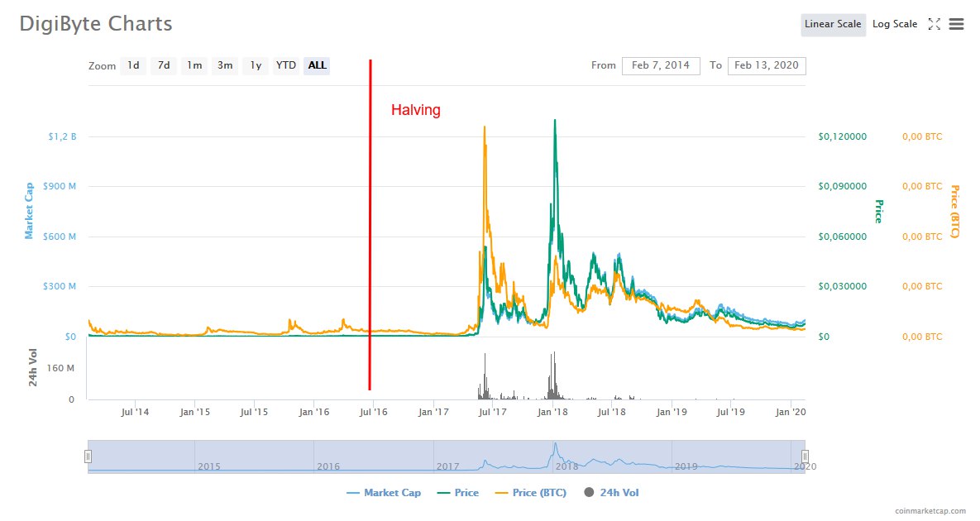Switch to Log Scale

pos(895,24)
